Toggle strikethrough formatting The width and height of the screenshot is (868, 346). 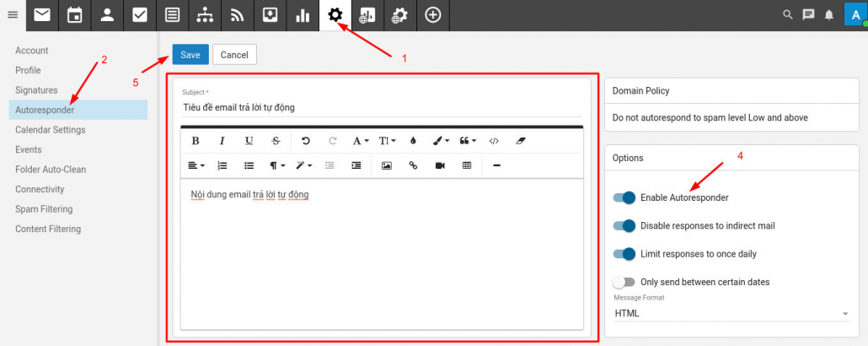[x=276, y=141]
